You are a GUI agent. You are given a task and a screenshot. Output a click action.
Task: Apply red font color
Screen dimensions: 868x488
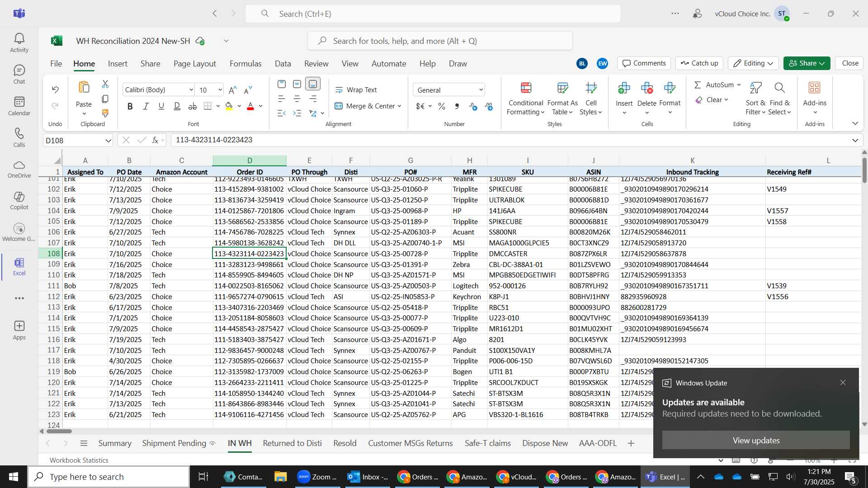(250, 106)
